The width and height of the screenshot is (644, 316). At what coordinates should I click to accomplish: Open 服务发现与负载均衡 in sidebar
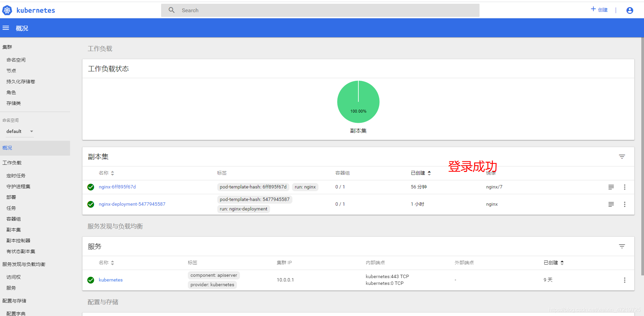coord(24,264)
